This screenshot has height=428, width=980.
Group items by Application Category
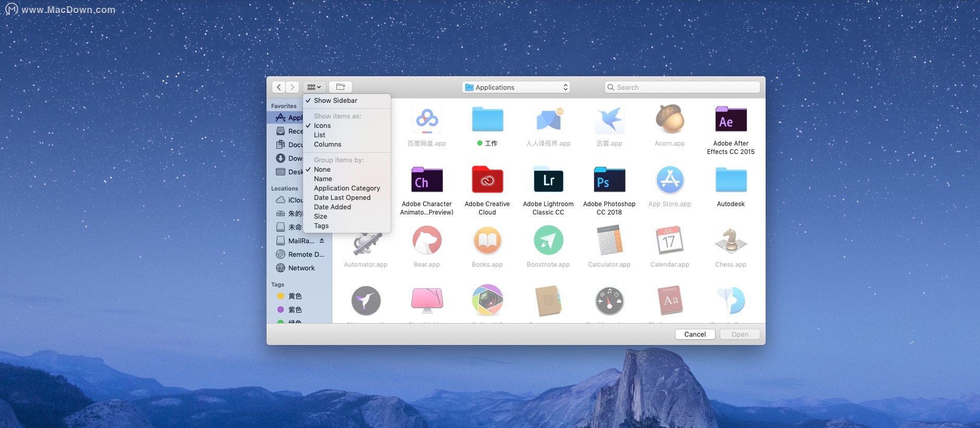347,188
